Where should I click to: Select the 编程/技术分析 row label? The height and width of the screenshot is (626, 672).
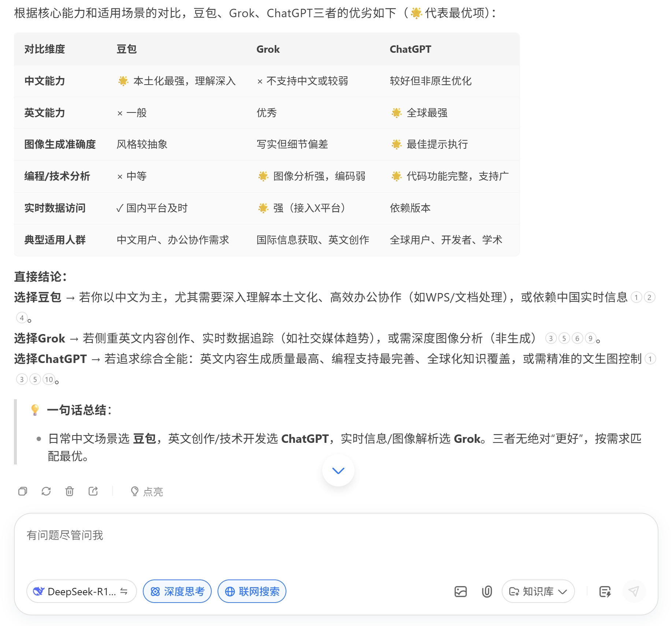click(57, 176)
